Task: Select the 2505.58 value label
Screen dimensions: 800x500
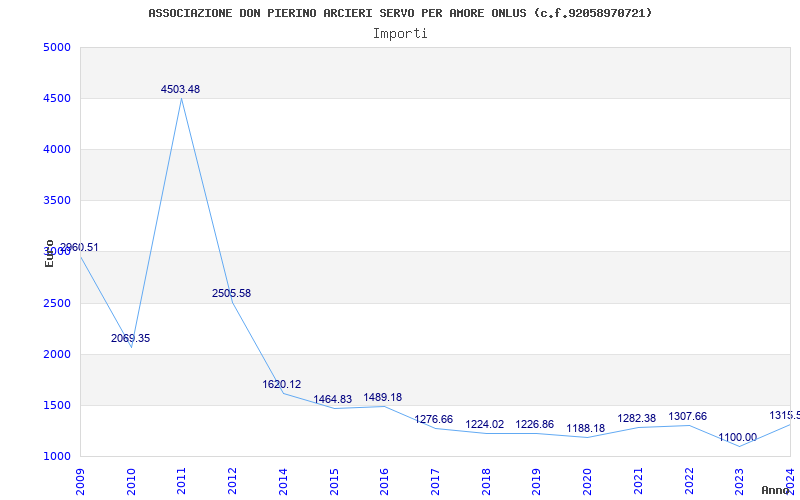Action: pos(231,294)
